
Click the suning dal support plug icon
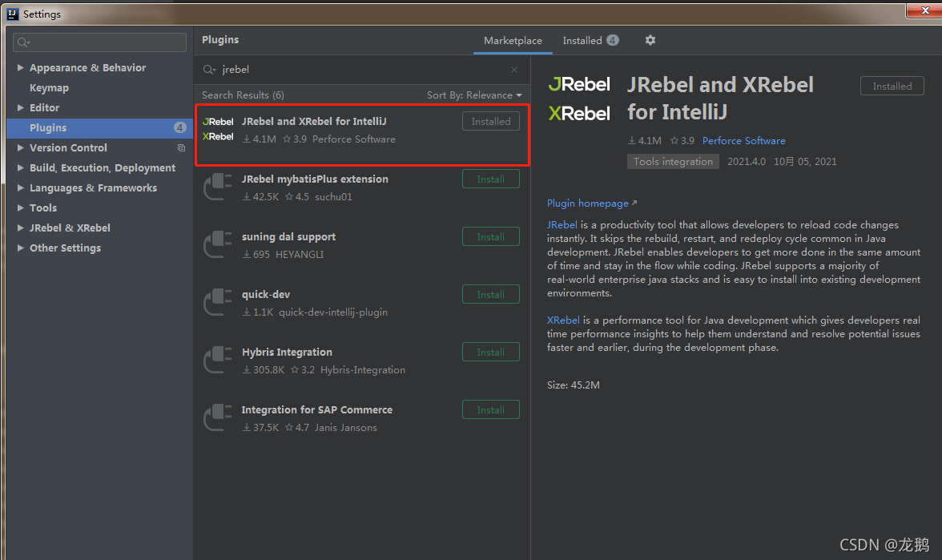(x=218, y=244)
